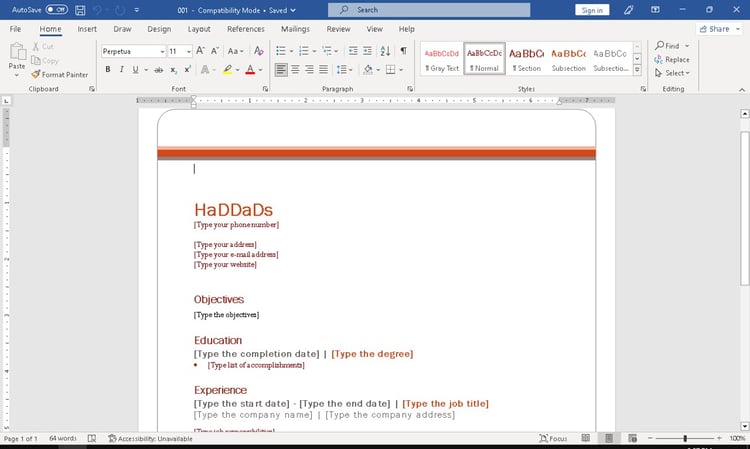Justify text alignment
This screenshot has width=750, height=449.
point(324,70)
